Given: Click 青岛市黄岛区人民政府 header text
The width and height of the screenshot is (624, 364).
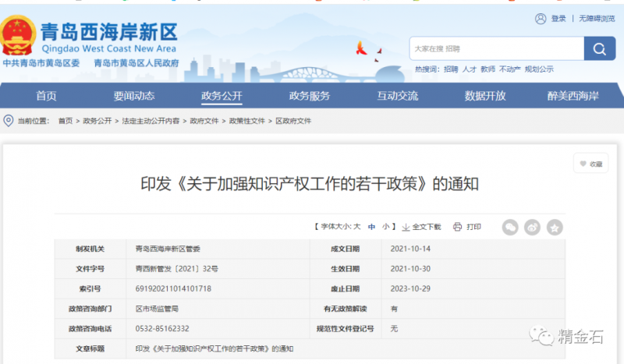Looking at the screenshot, I should pyautogui.click(x=136, y=63).
